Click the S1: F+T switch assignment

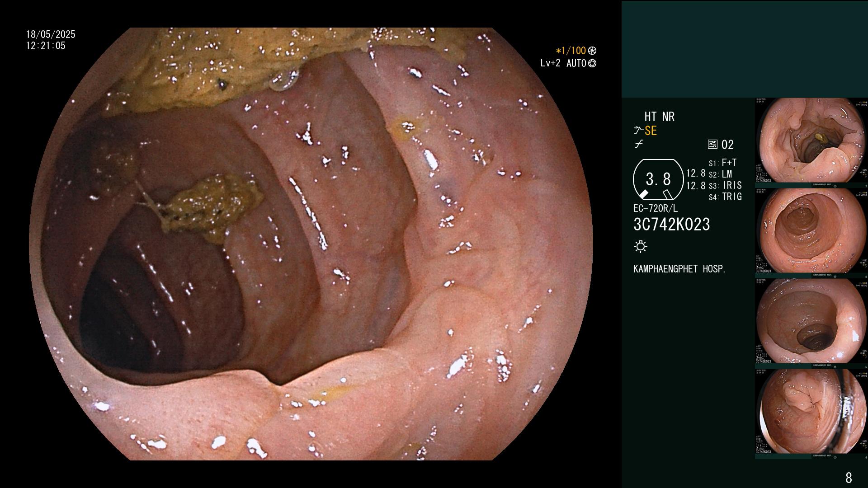tap(723, 163)
